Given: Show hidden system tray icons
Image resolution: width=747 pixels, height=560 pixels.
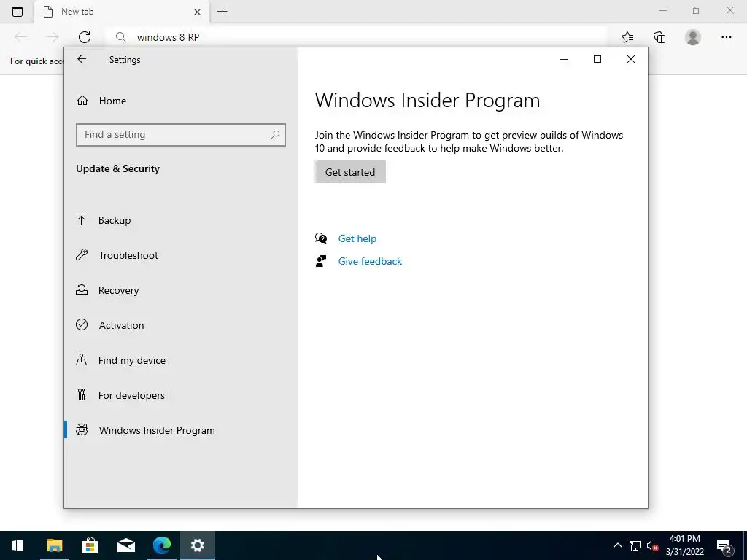Looking at the screenshot, I should [x=617, y=545].
